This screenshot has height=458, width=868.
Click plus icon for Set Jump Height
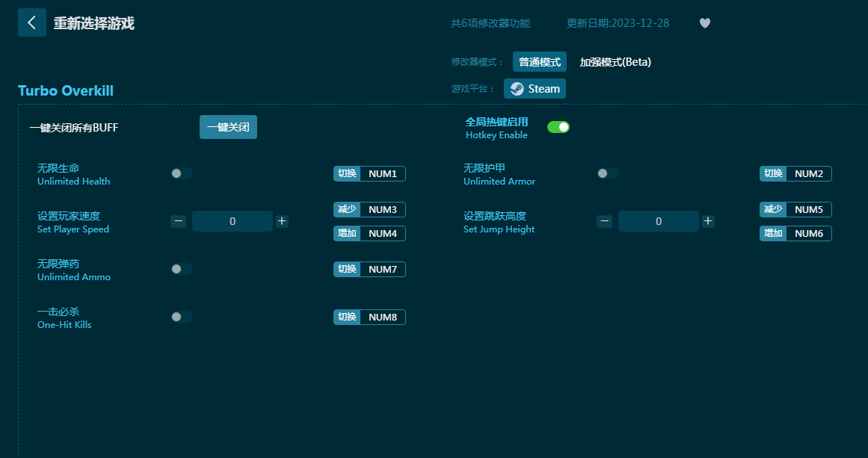point(708,221)
